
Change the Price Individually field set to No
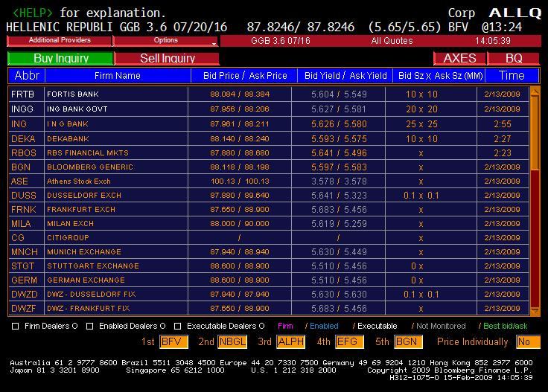(528, 341)
